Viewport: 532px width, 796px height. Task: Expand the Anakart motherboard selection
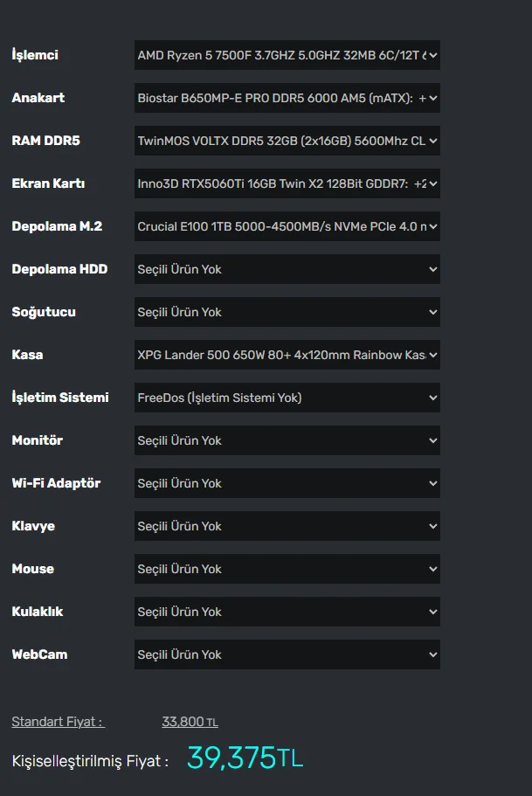[x=287, y=99]
